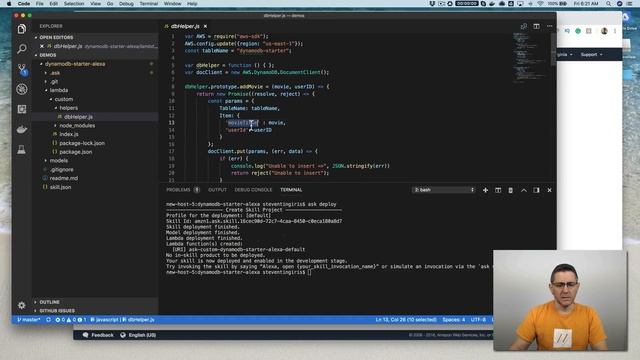Viewport: 640px width, 360px height.
Task: Click English (US) language selector in footer
Action: coord(138,335)
